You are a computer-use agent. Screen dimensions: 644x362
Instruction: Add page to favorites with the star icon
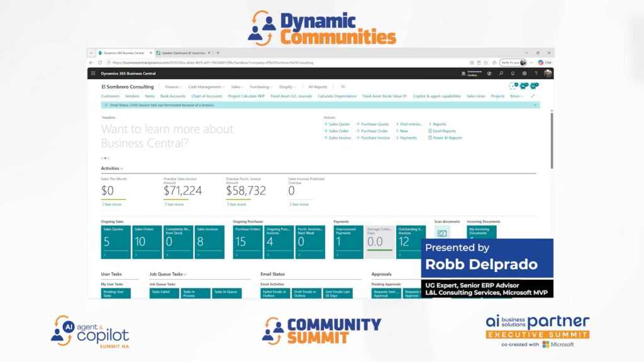pyautogui.click(x=486, y=63)
